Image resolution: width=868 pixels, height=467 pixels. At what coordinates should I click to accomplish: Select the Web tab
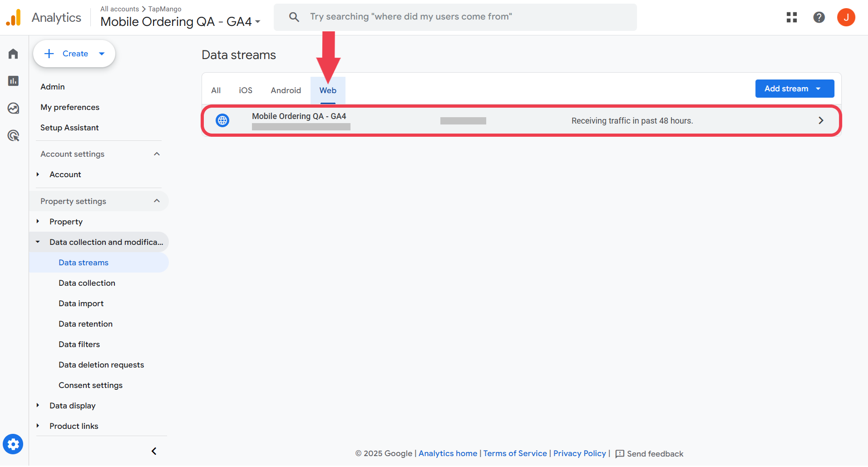point(328,90)
